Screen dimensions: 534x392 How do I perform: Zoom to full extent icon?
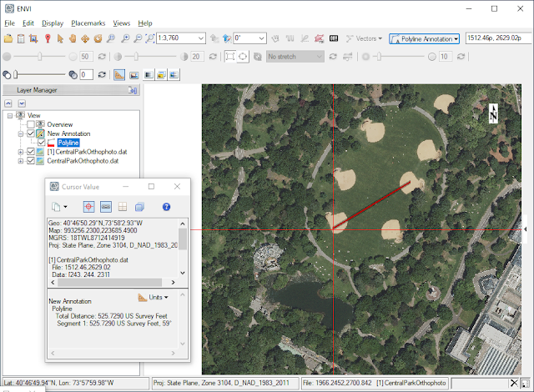(x=150, y=38)
